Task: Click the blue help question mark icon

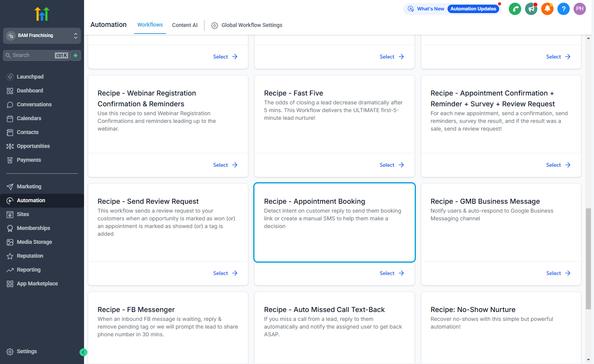Action: (563, 9)
